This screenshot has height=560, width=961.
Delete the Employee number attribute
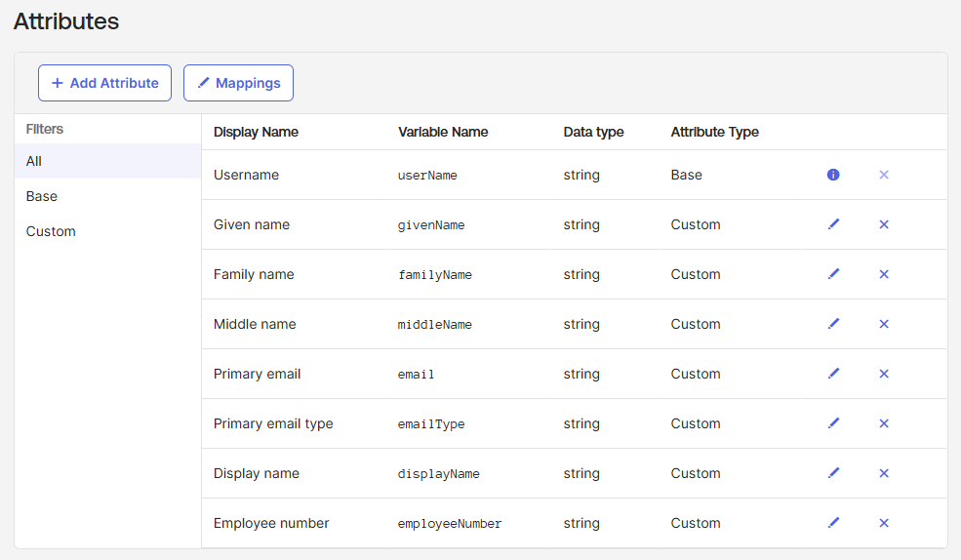click(x=884, y=523)
